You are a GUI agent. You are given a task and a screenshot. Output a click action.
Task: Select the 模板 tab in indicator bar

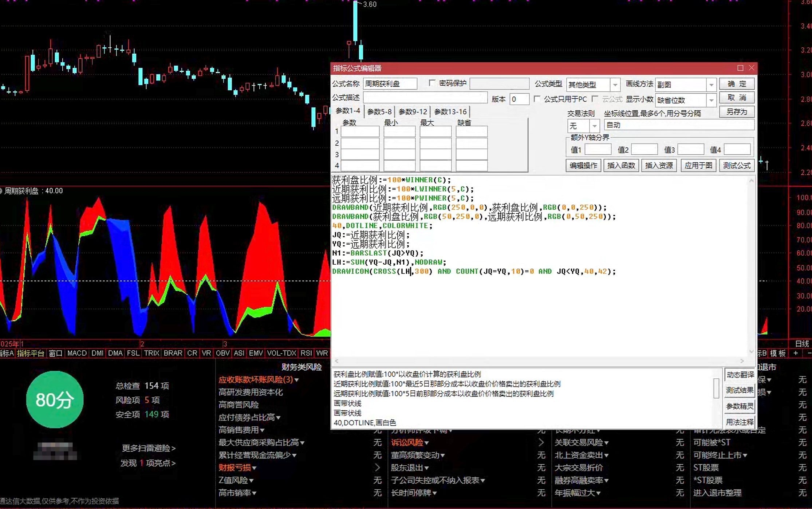click(778, 353)
